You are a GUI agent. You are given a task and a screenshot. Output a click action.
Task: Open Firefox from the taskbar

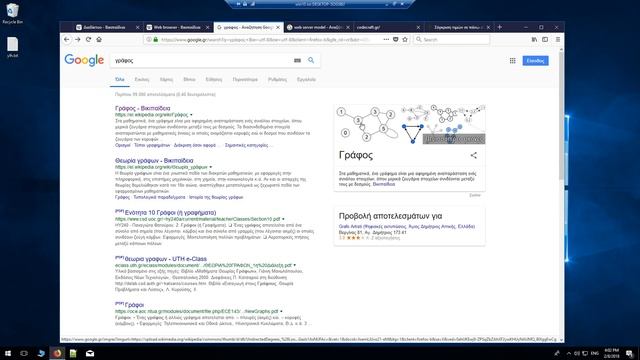click(x=57, y=353)
